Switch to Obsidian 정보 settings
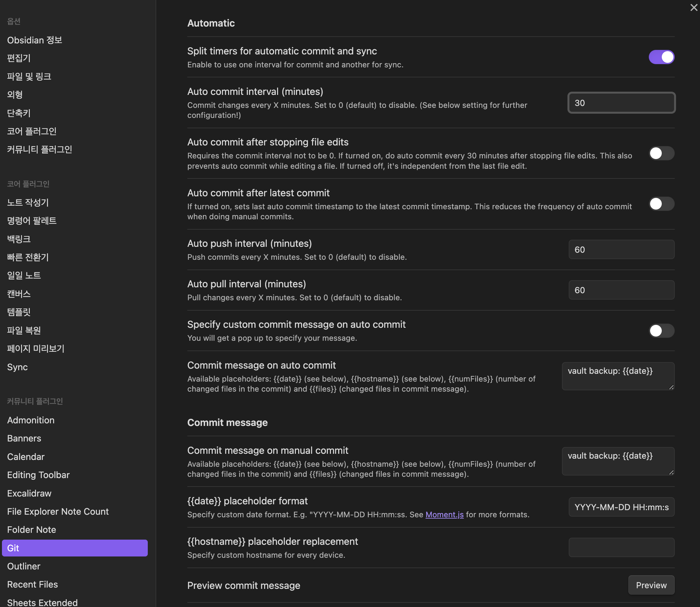The height and width of the screenshot is (607, 700). (x=34, y=40)
